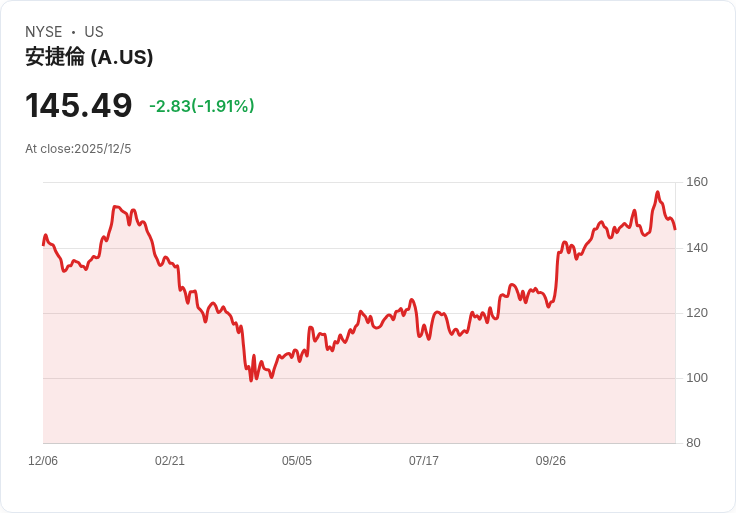The width and height of the screenshot is (736, 513).
Task: Click the 145.49 closing price
Action: (x=79, y=106)
